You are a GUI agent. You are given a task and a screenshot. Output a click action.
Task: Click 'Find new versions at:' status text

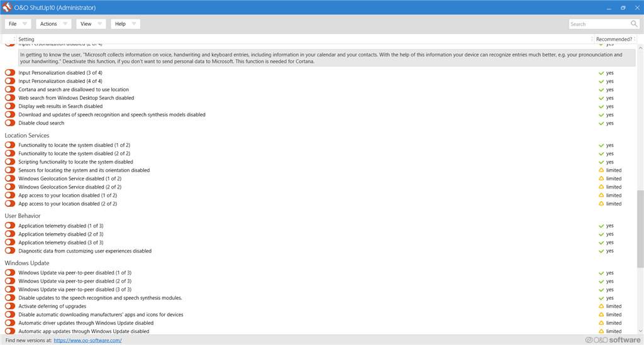click(29, 340)
